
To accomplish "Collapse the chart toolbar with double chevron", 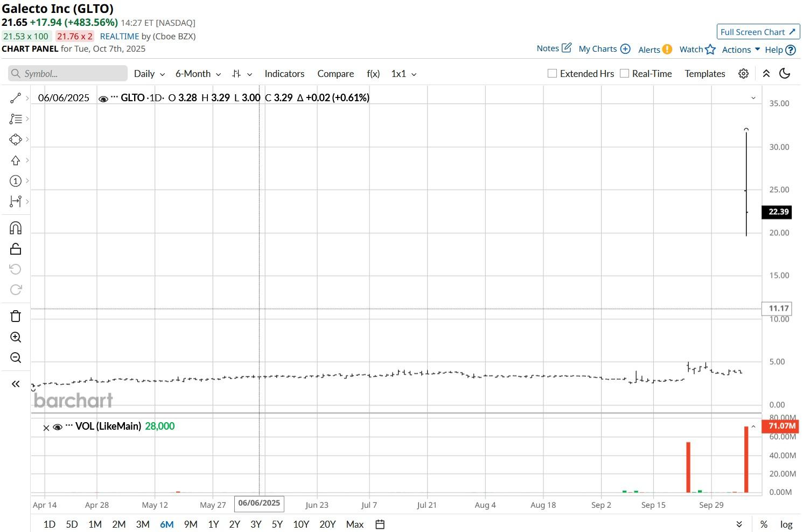I will tap(766, 74).
